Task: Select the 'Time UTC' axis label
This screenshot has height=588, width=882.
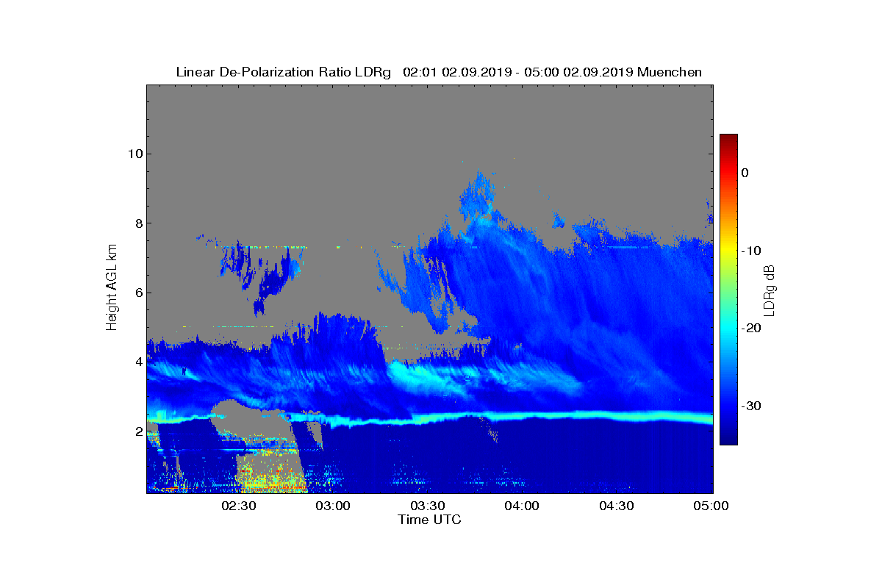Action: click(430, 520)
